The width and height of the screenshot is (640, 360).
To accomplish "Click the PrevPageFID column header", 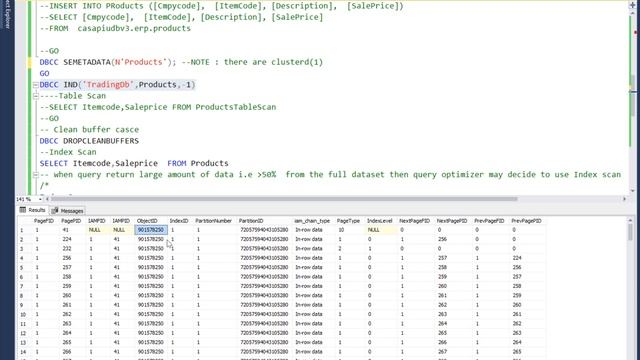I will tap(489, 221).
